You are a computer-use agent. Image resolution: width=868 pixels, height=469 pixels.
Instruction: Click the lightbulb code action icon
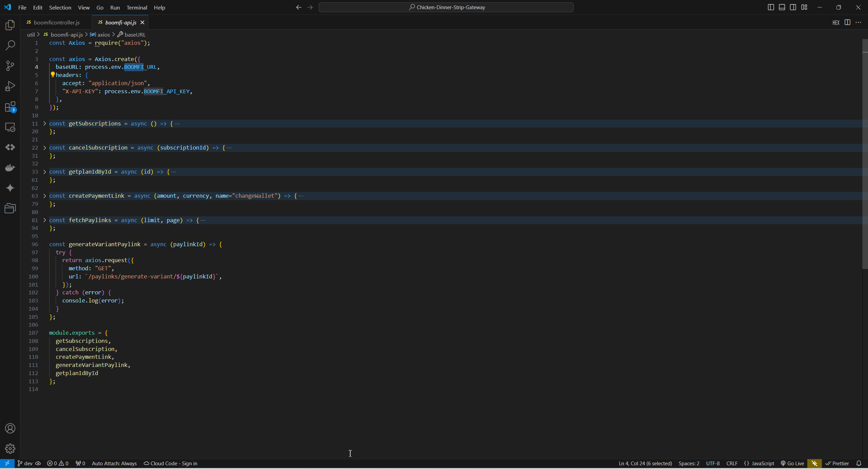coord(53,75)
